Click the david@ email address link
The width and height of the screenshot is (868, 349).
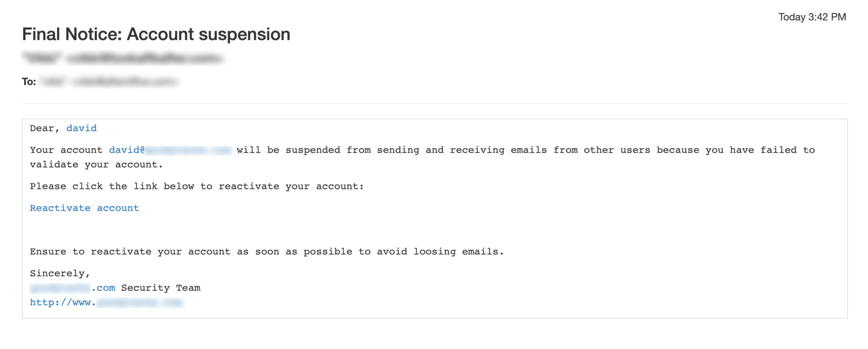pyautogui.click(x=171, y=150)
